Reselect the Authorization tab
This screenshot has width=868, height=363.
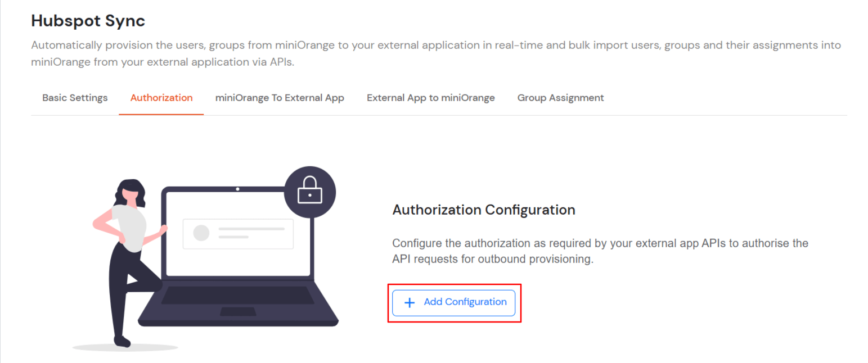pos(161,97)
